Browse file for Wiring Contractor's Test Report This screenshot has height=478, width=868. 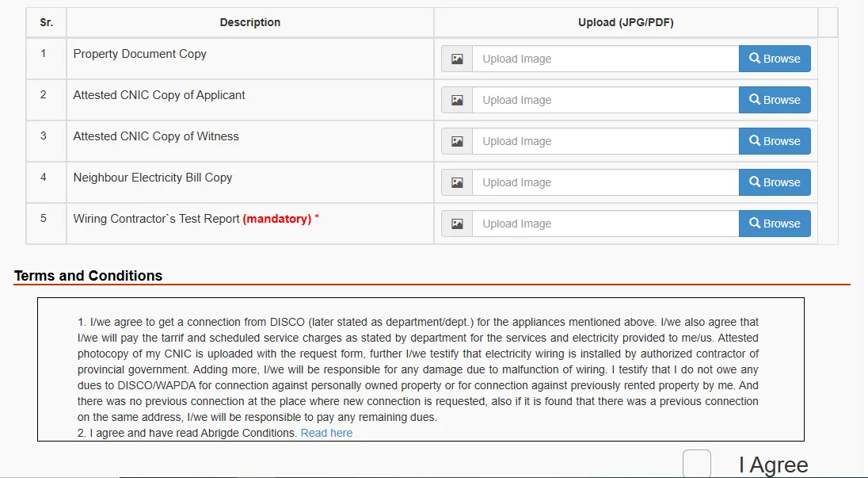pyautogui.click(x=775, y=224)
